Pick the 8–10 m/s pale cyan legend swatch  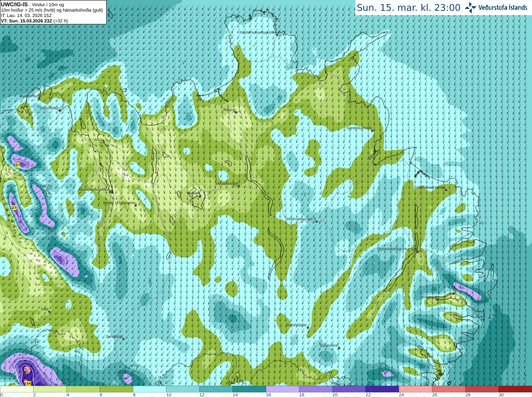(x=150, y=389)
